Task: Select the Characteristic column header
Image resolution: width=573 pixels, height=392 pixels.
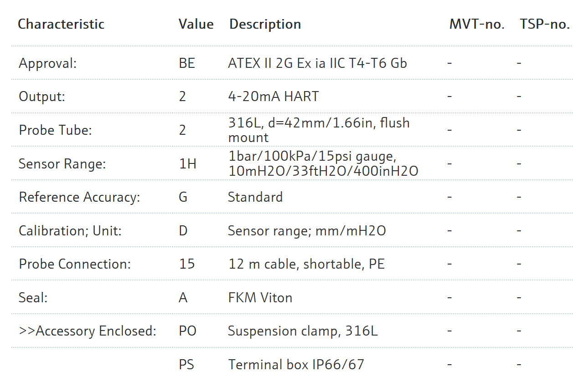Action: tap(61, 24)
